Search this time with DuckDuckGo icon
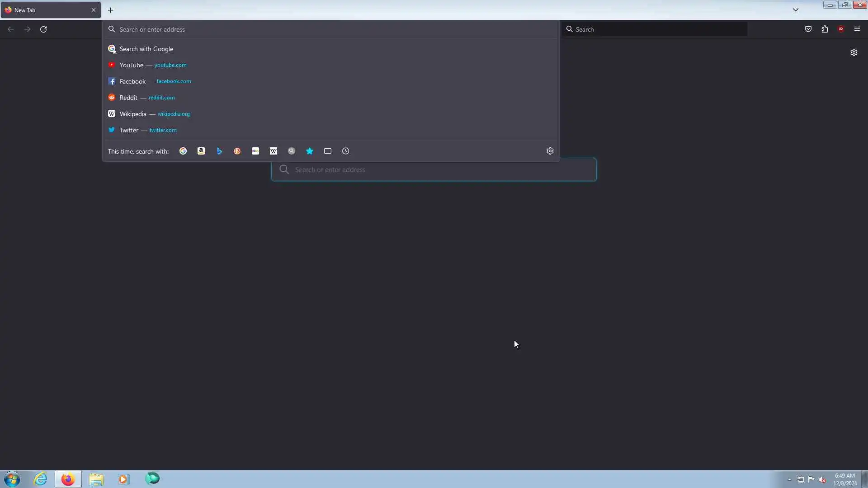Screen dimensions: 868x488 (x=237, y=151)
